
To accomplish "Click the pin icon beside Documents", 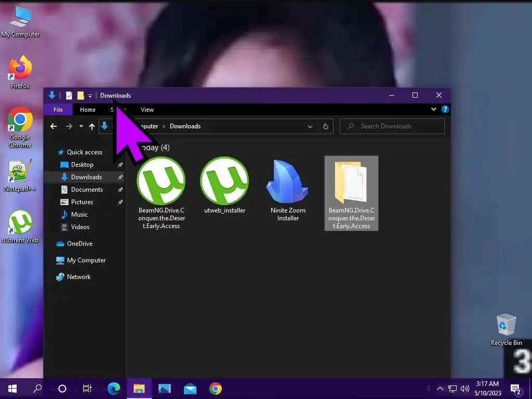I will pos(120,190).
